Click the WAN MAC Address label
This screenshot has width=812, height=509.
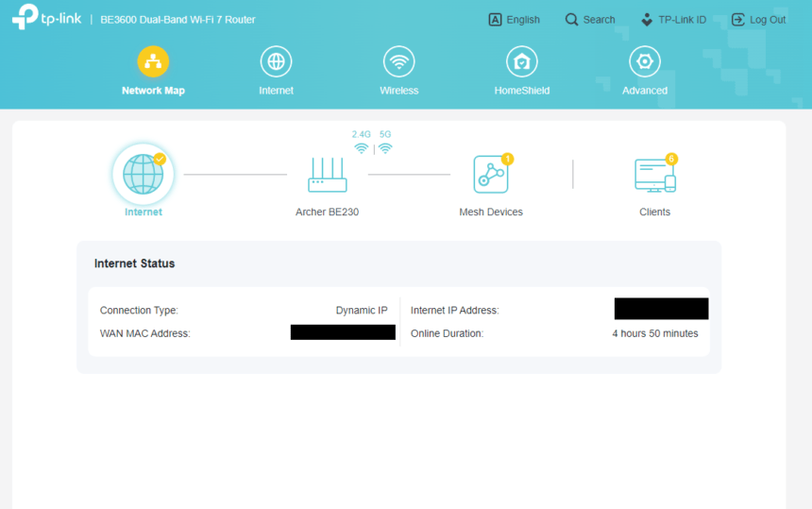pos(145,333)
